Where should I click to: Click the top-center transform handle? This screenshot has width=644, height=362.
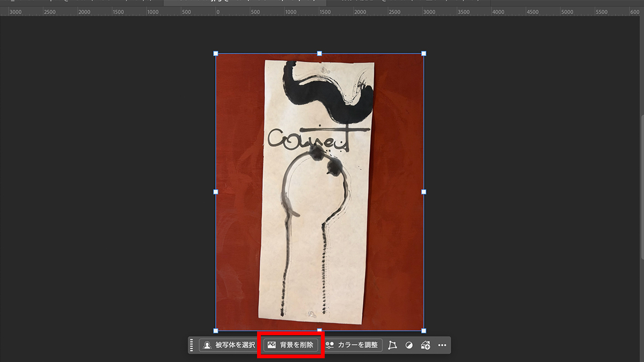[x=319, y=54]
